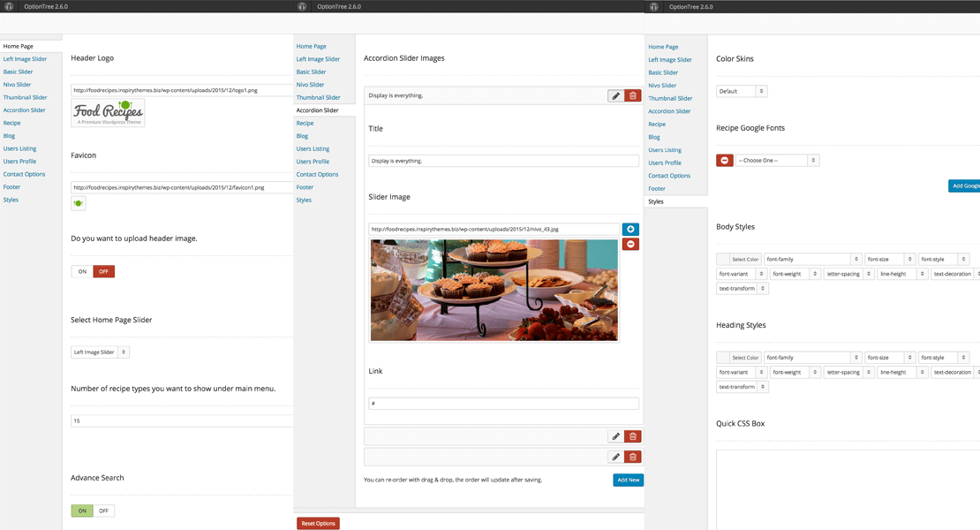The width and height of the screenshot is (980, 530).
Task: Open the Contact Options tab in the right panel
Action: [669, 176]
